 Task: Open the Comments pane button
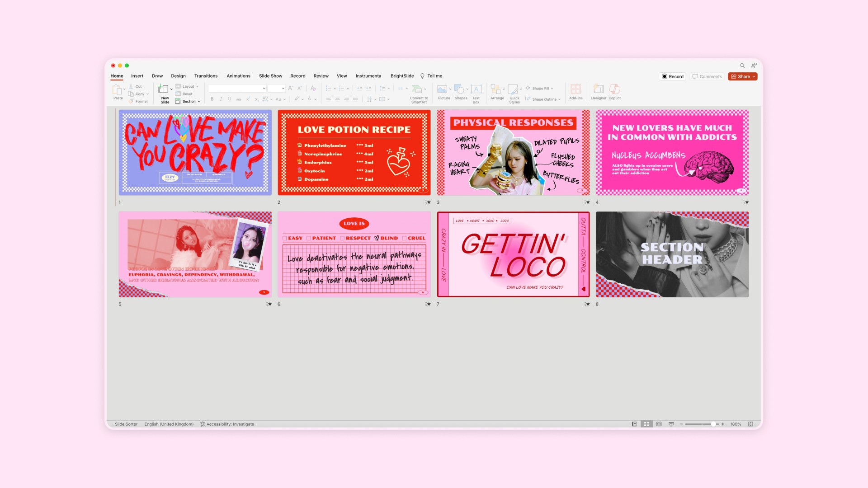[x=707, y=77]
